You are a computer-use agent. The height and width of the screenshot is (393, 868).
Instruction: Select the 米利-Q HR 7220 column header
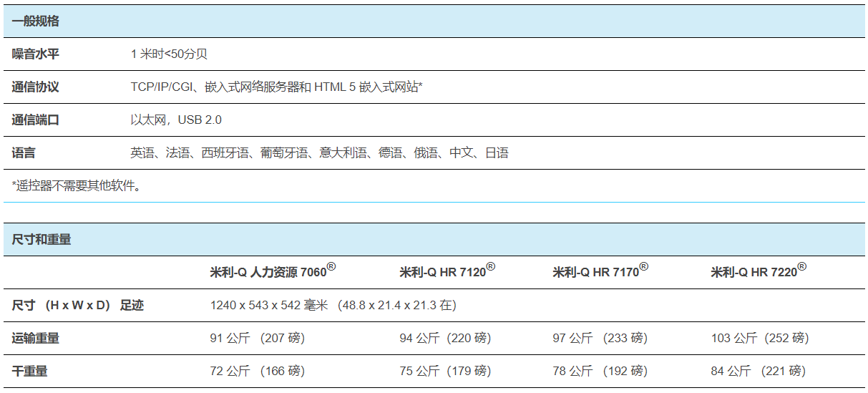tap(759, 271)
